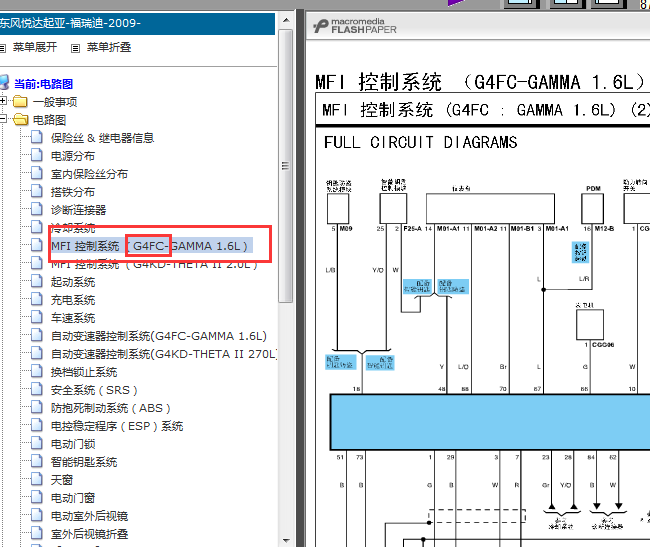Open the 电源分布 document
Viewport: 650px width, 547px height.
click(x=73, y=156)
